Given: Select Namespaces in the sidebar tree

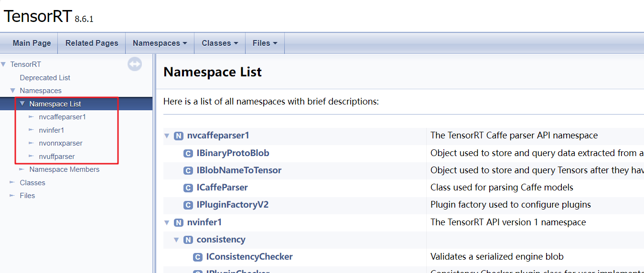Looking at the screenshot, I should pyautogui.click(x=41, y=90).
